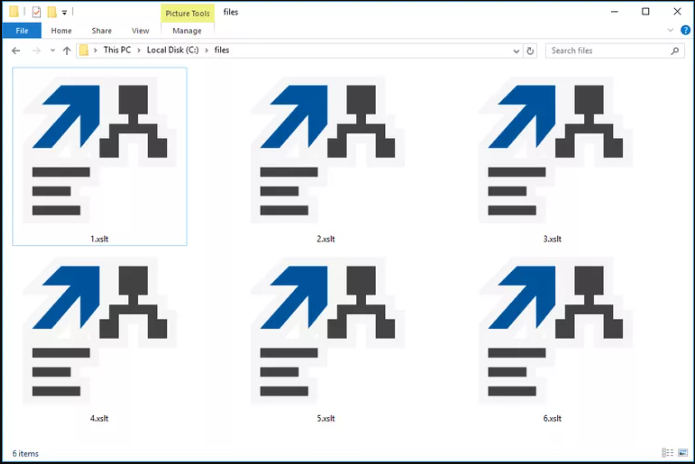Click the address bar folder icon
The width and height of the screenshot is (695, 464).
coord(84,51)
